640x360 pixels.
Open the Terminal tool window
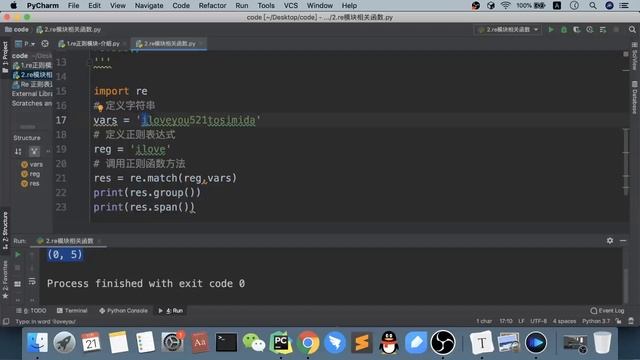(72, 311)
